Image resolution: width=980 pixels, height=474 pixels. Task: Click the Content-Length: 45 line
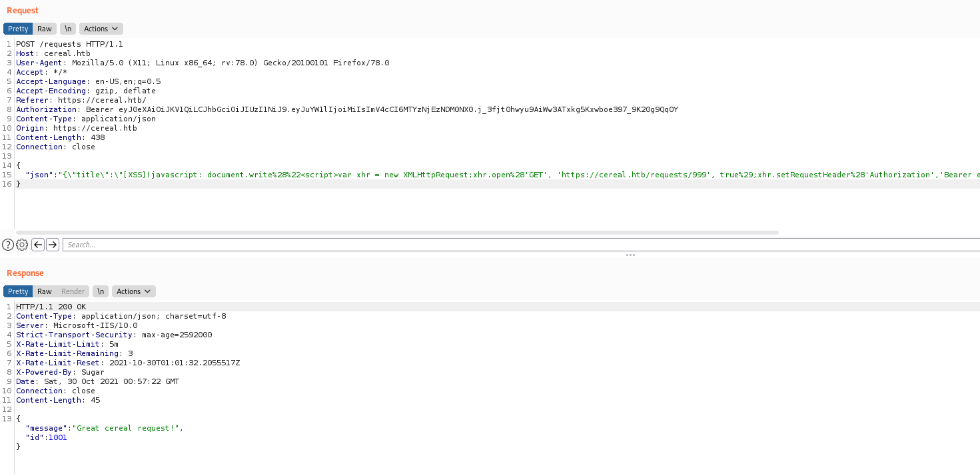tap(58, 400)
